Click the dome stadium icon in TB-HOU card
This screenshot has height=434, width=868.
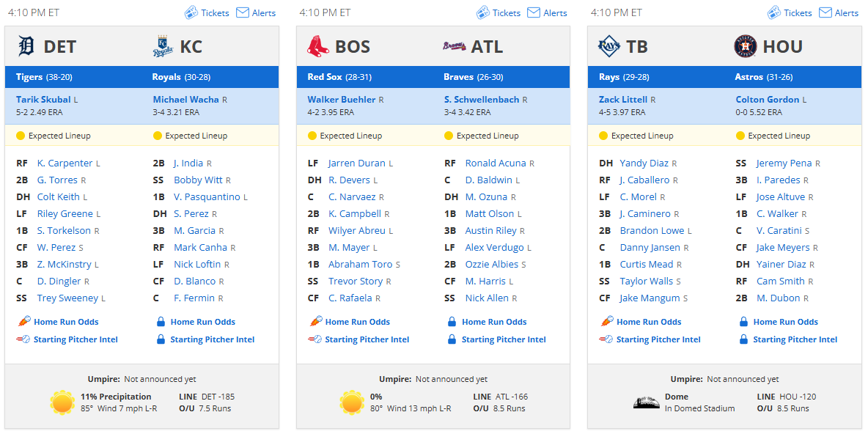tap(647, 403)
